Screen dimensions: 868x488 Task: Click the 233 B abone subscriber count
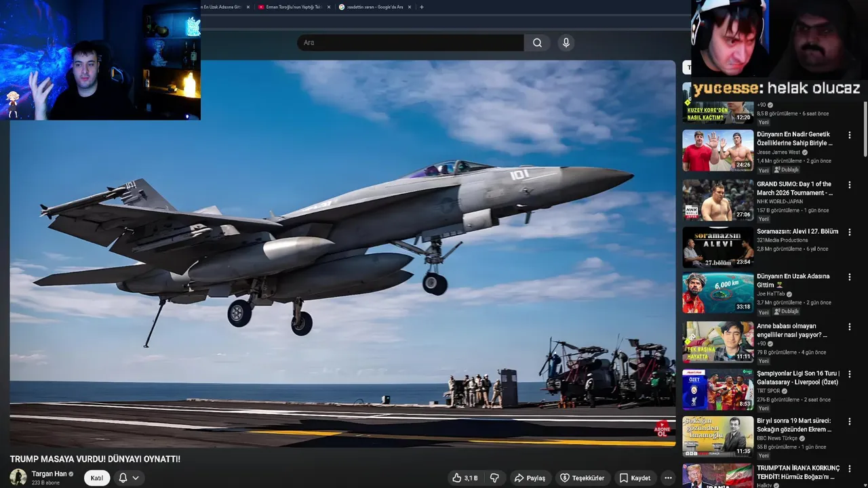pos(45,483)
